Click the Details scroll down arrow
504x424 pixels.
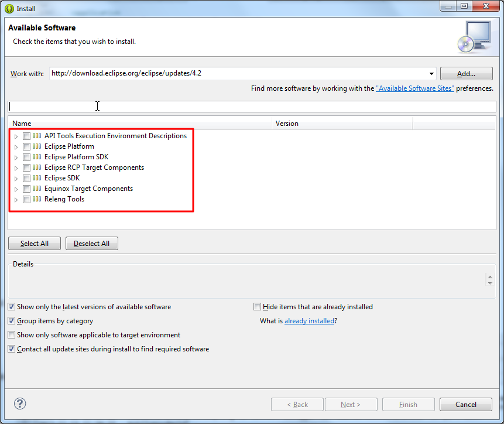(490, 283)
